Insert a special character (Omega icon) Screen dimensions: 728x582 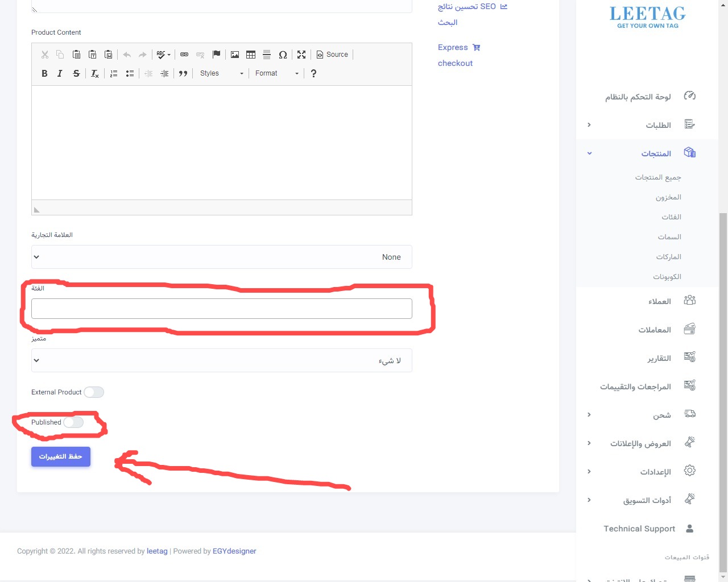click(x=283, y=55)
